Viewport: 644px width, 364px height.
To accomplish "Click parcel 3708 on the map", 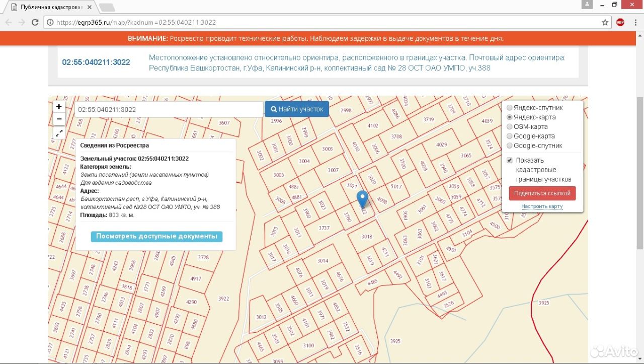I will (396, 136).
